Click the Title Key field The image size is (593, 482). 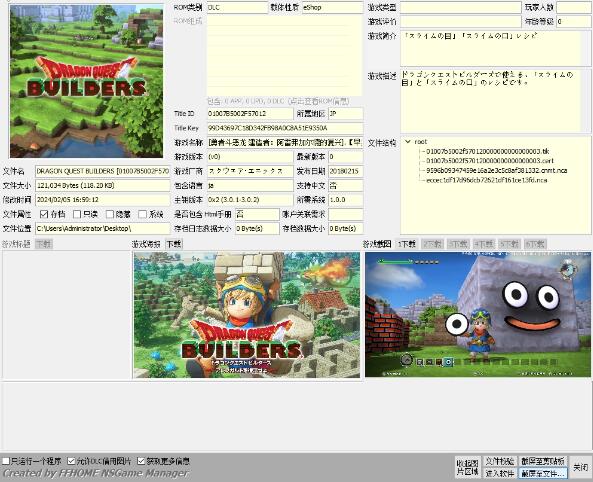coord(285,128)
